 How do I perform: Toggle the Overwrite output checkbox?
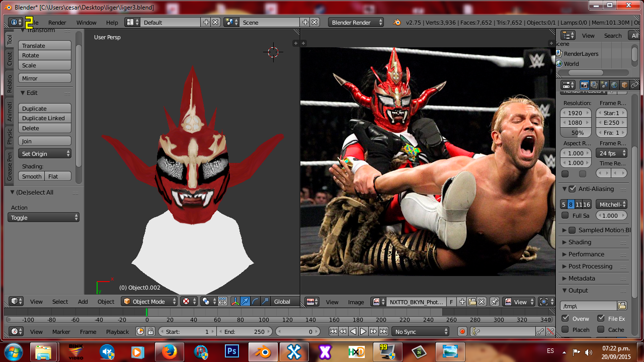tap(565, 318)
